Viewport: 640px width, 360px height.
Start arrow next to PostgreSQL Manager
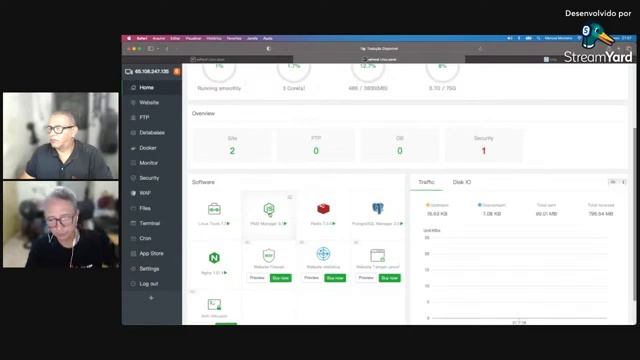click(402, 224)
